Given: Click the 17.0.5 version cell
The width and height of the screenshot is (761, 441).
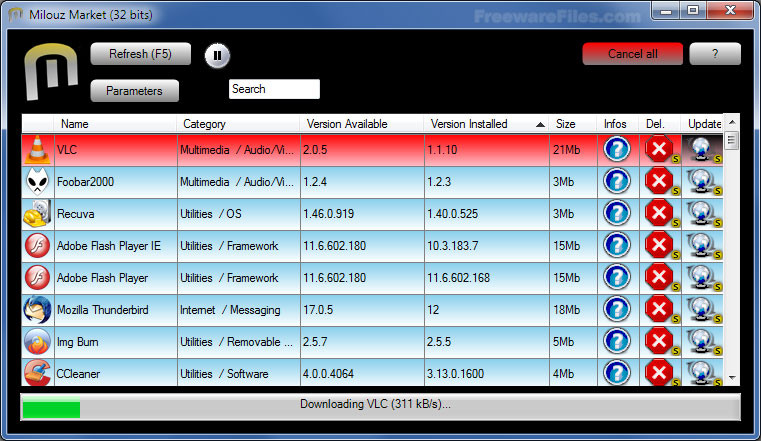Looking at the screenshot, I should click(362, 310).
